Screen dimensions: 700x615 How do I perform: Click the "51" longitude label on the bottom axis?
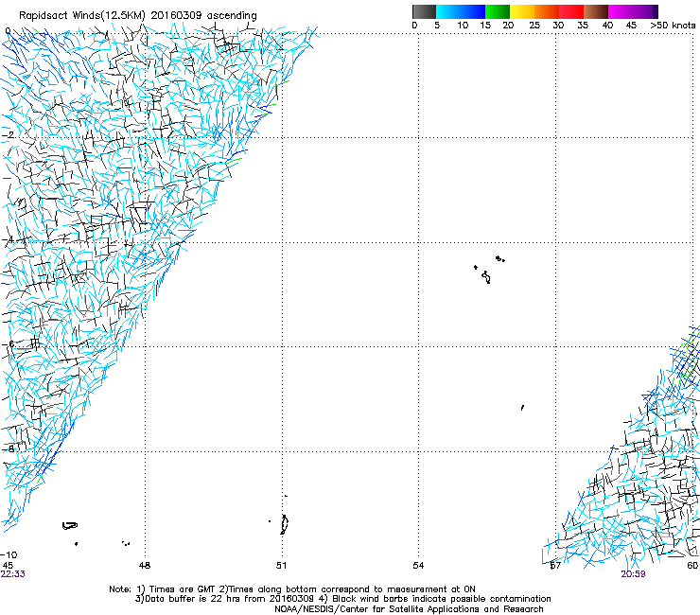click(x=281, y=566)
